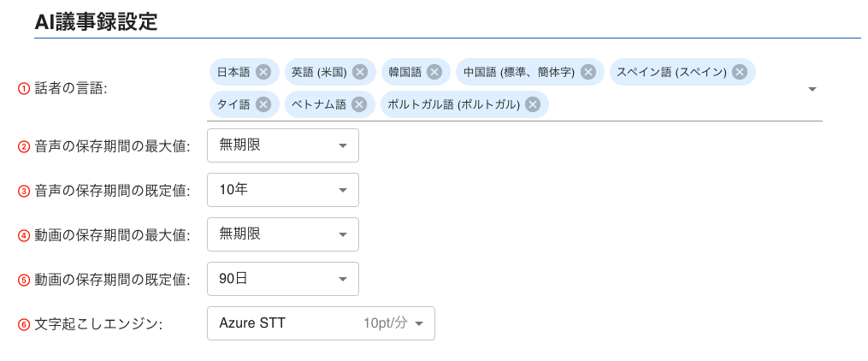Remove the 英語 (米国) language chip
This screenshot has height=361, width=868.
(x=360, y=72)
